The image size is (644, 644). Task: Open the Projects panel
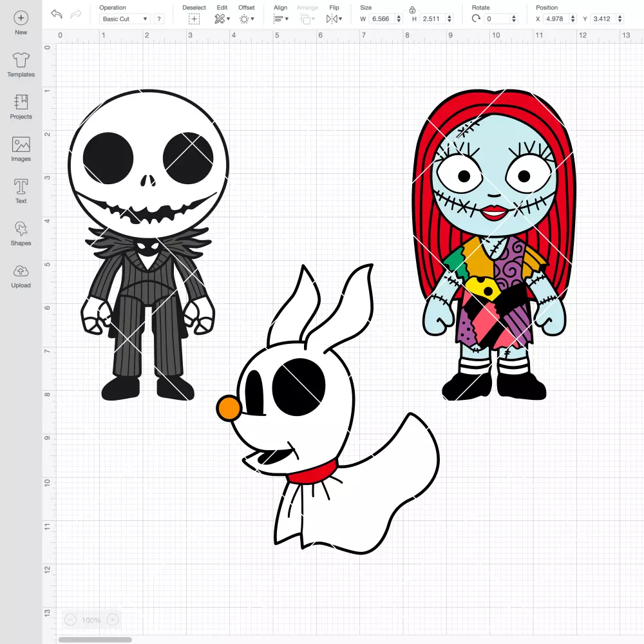21,107
